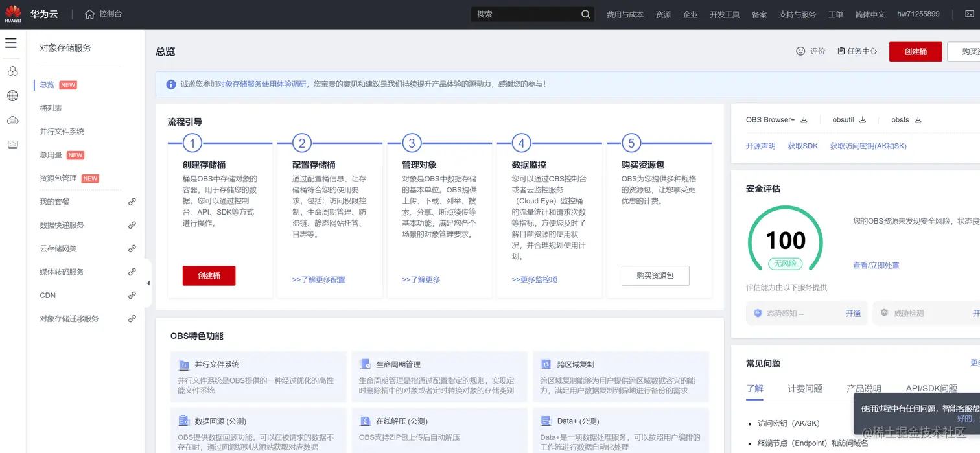Download obsutil via its download icon

click(863, 120)
